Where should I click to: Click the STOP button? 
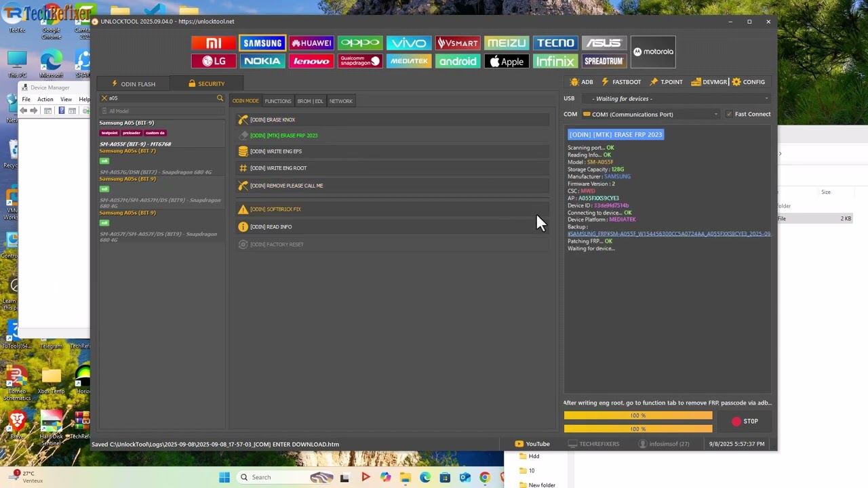(x=745, y=422)
